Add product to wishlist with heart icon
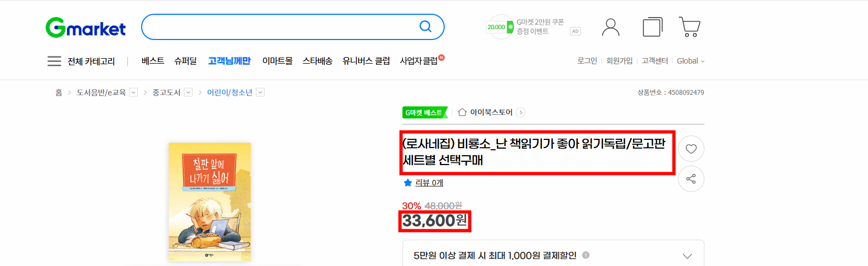Viewport: 868px width, 266px height. (691, 149)
